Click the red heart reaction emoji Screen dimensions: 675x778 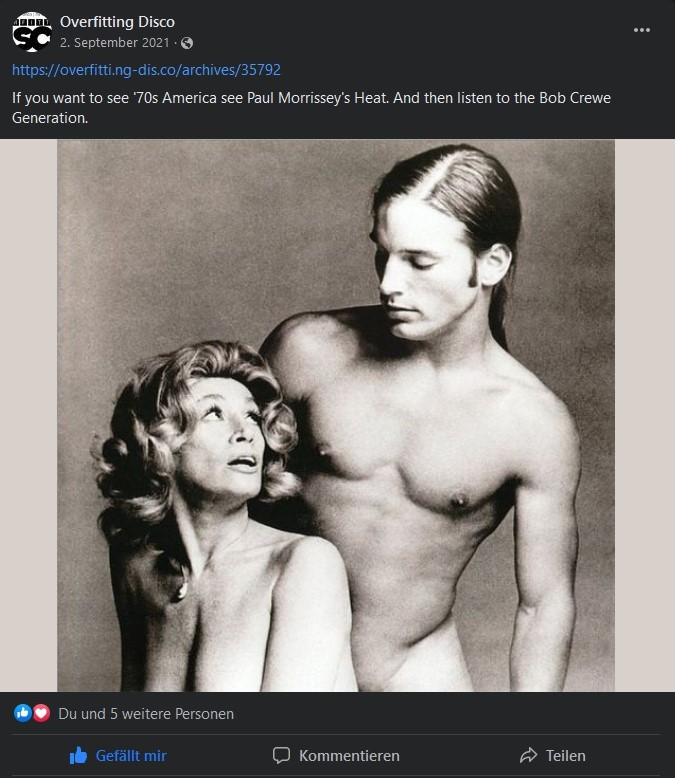pos(41,714)
